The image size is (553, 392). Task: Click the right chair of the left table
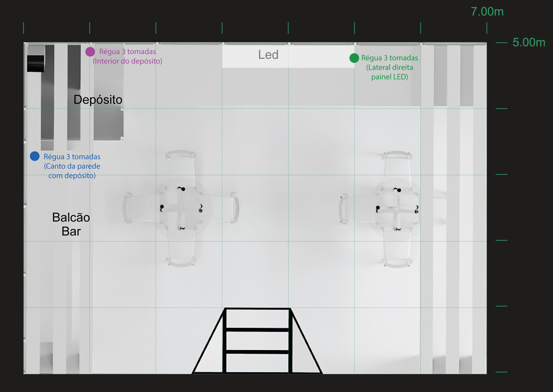pos(223,208)
